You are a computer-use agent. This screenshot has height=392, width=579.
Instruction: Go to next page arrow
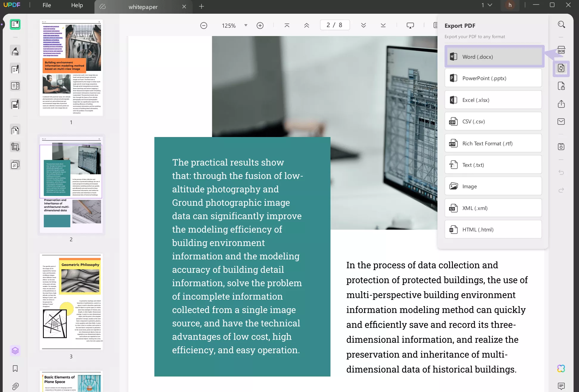[364, 26]
